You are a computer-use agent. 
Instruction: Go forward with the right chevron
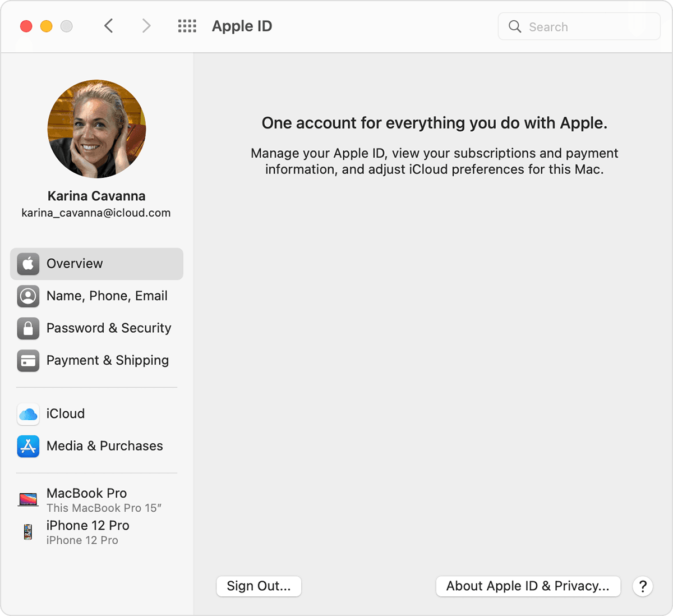(x=146, y=26)
